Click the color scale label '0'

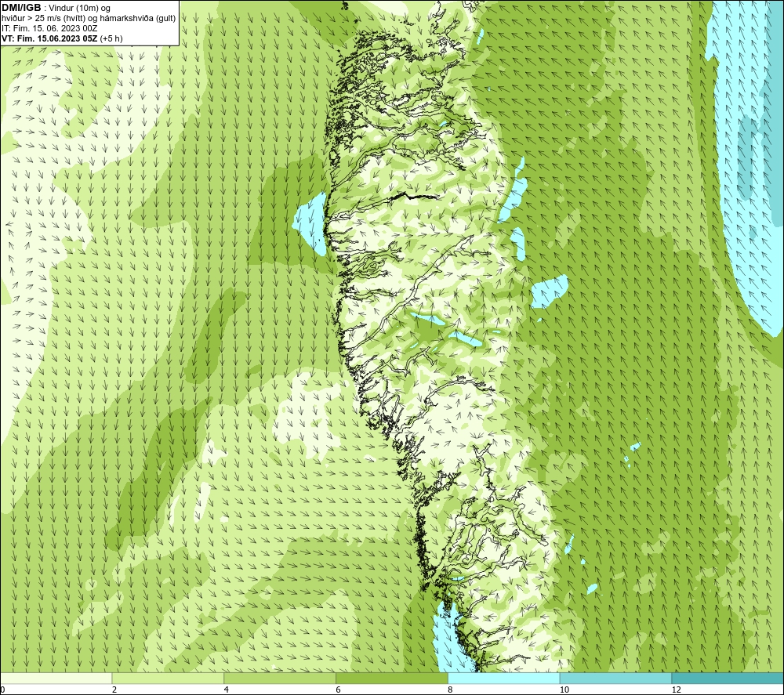[3, 690]
